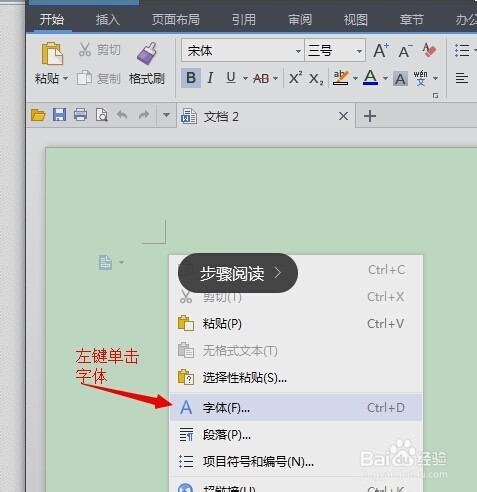Toggle Bold formatting
This screenshot has height=492, width=477.
tap(191, 78)
